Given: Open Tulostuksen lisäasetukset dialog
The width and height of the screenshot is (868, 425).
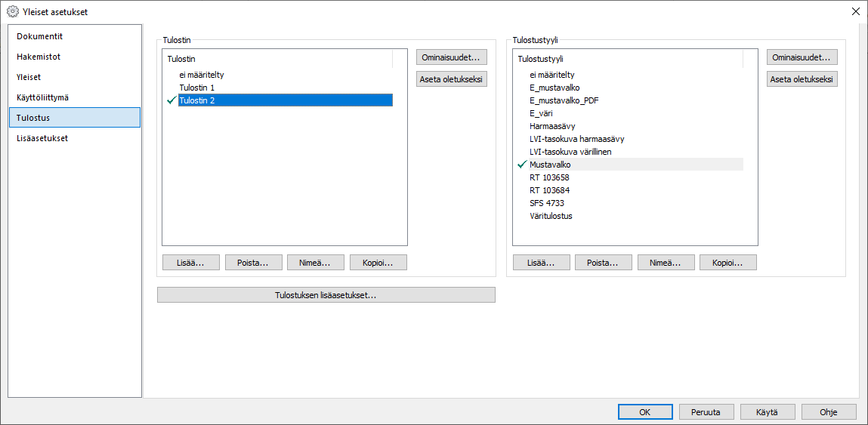Looking at the screenshot, I should (326, 295).
